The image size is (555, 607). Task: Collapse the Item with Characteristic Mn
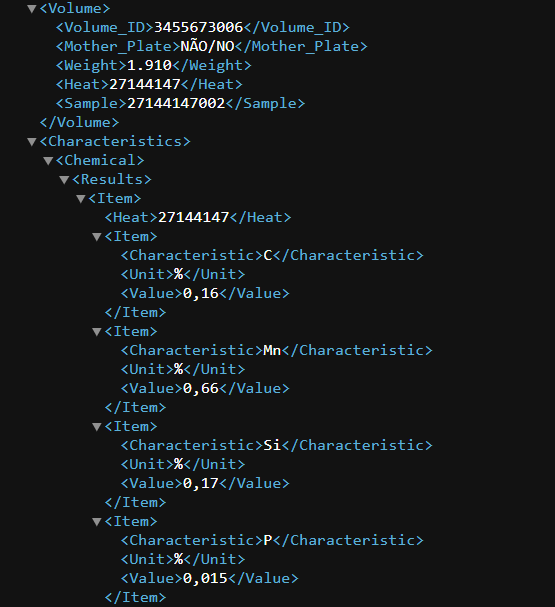(97, 332)
